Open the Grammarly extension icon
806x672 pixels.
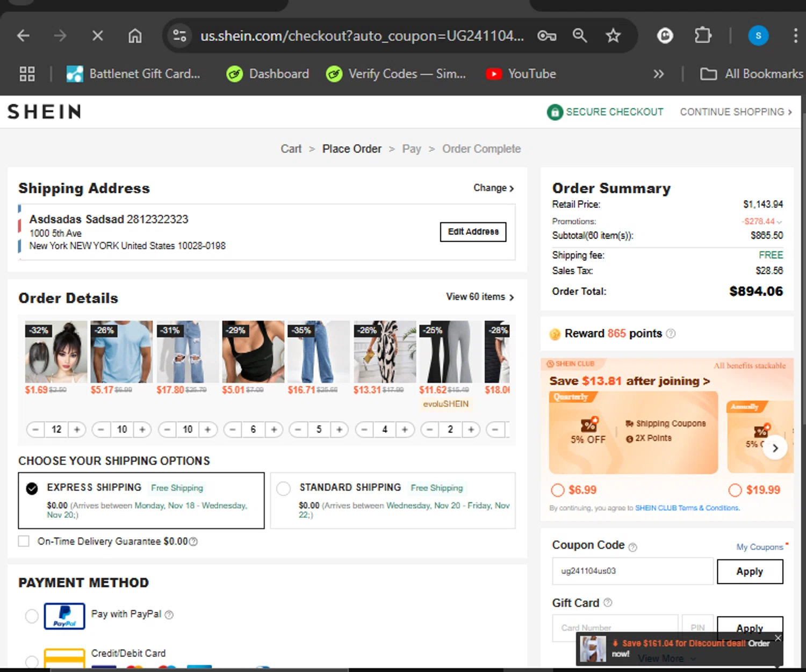coord(665,36)
